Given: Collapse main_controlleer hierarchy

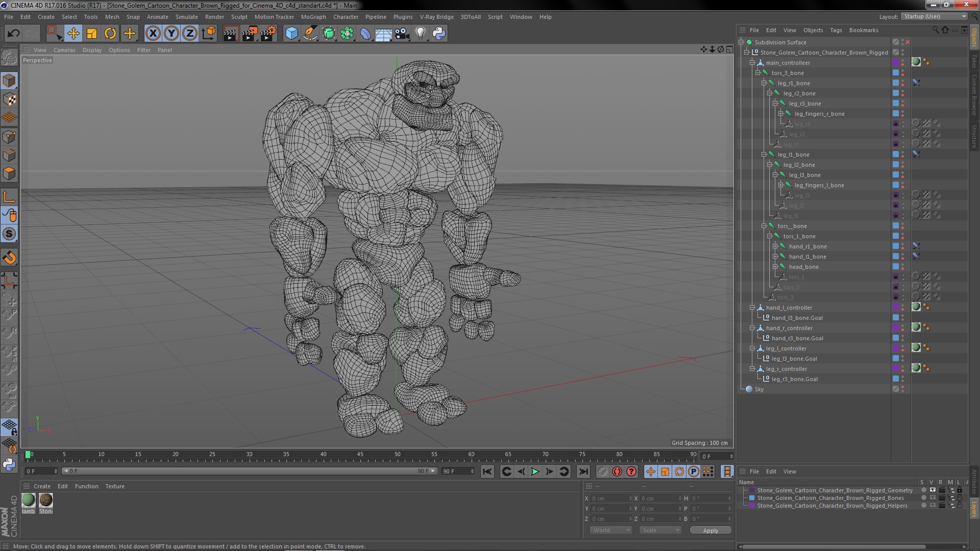Looking at the screenshot, I should pos(752,63).
